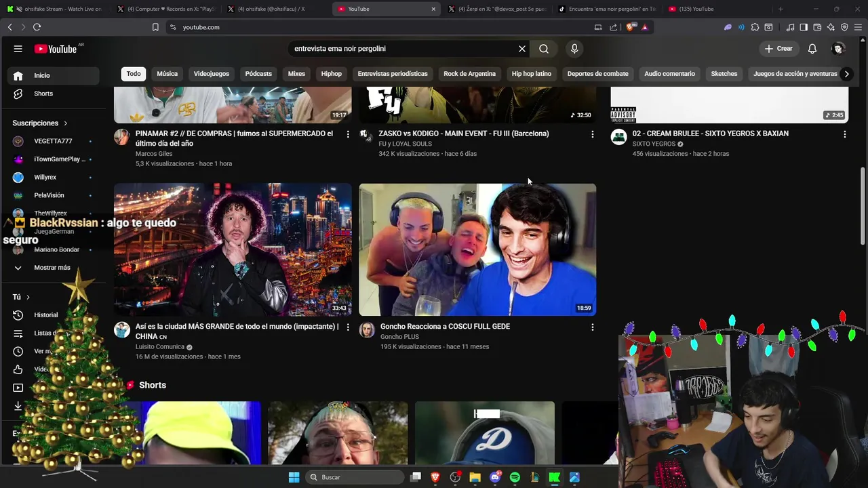
Task: Run search with the magnifier button
Action: coord(544,49)
